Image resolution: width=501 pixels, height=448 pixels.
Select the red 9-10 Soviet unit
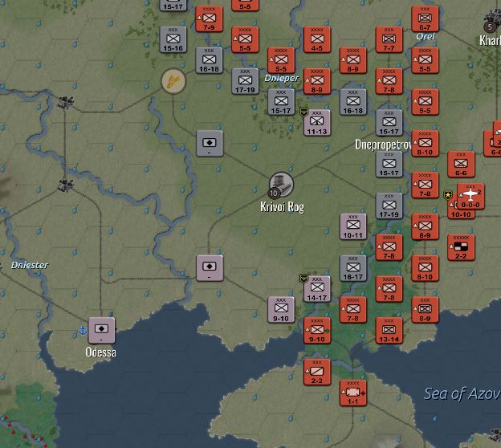click(x=317, y=331)
